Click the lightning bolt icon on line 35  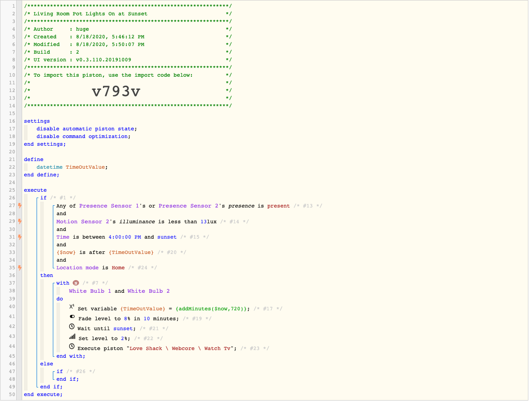20,267
